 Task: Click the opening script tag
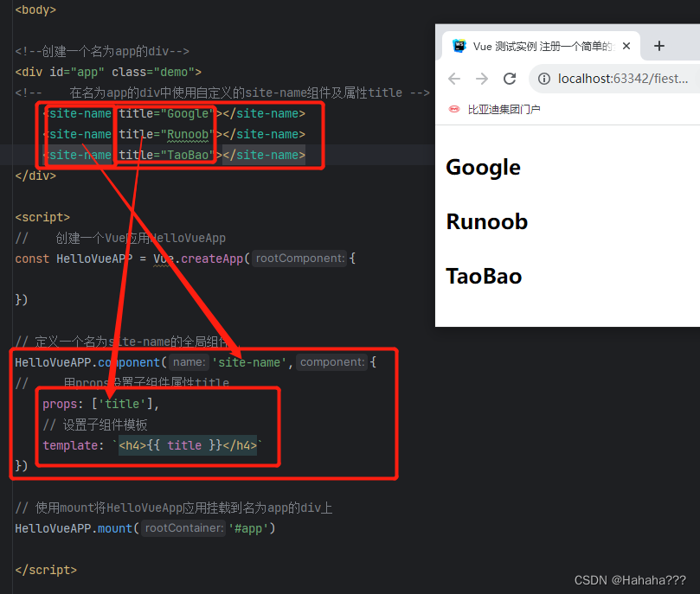[42, 217]
